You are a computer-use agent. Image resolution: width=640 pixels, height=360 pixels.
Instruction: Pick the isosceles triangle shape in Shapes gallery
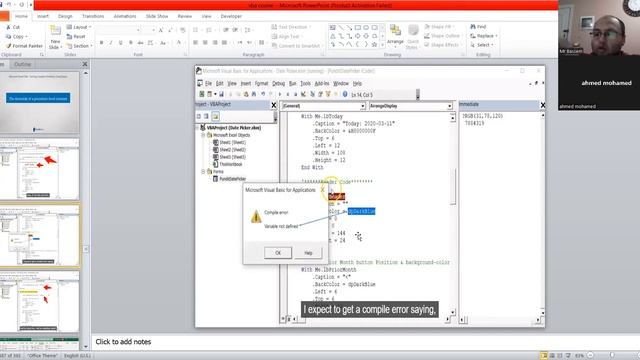[333, 36]
